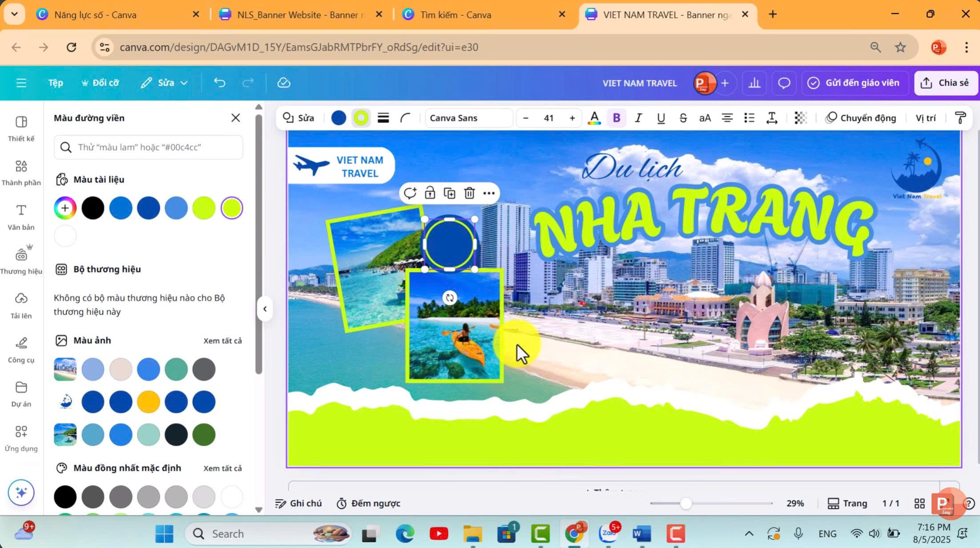Expand the Sửa dropdown menu
Image resolution: width=980 pixels, height=548 pixels.
[164, 83]
